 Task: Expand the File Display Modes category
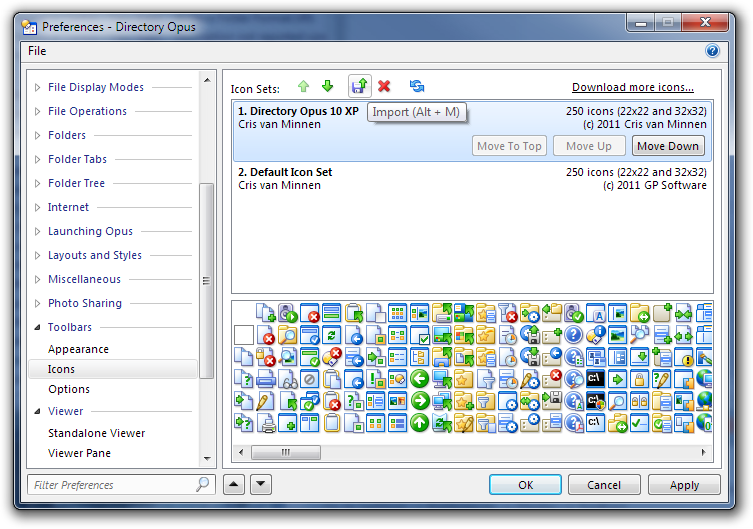37,87
